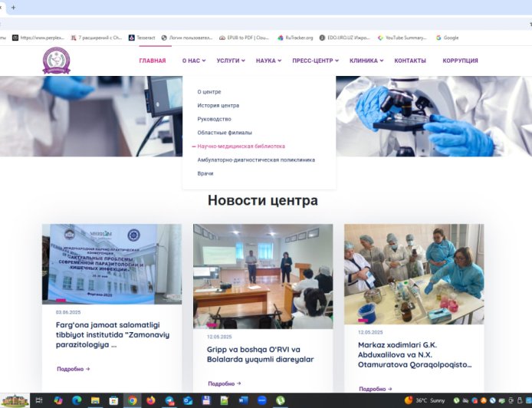Open a new browser tab with plus button
Screen dimensions: 532x408
[13, 8]
